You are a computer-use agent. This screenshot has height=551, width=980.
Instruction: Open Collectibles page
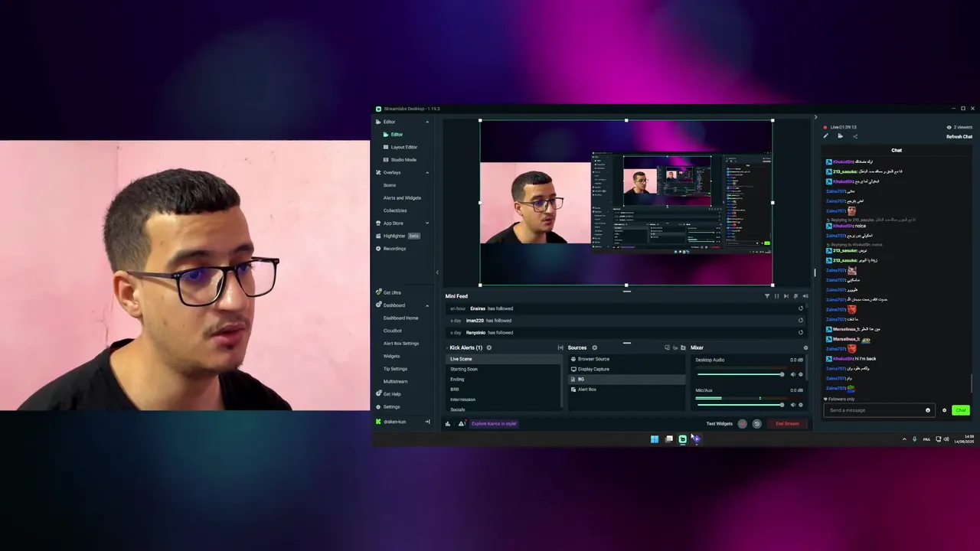point(395,210)
